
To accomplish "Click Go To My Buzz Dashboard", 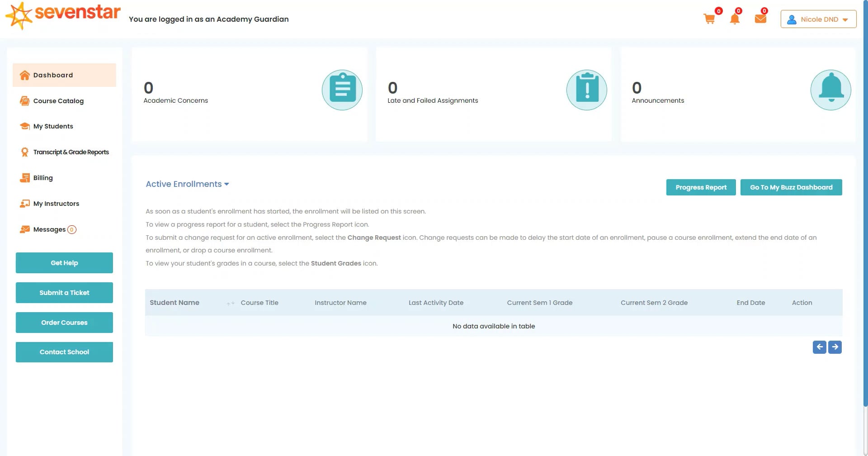I will (x=791, y=187).
